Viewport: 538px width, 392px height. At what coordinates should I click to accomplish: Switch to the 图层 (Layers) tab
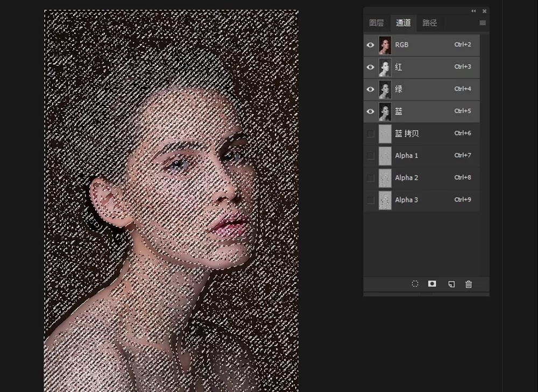[x=377, y=23]
